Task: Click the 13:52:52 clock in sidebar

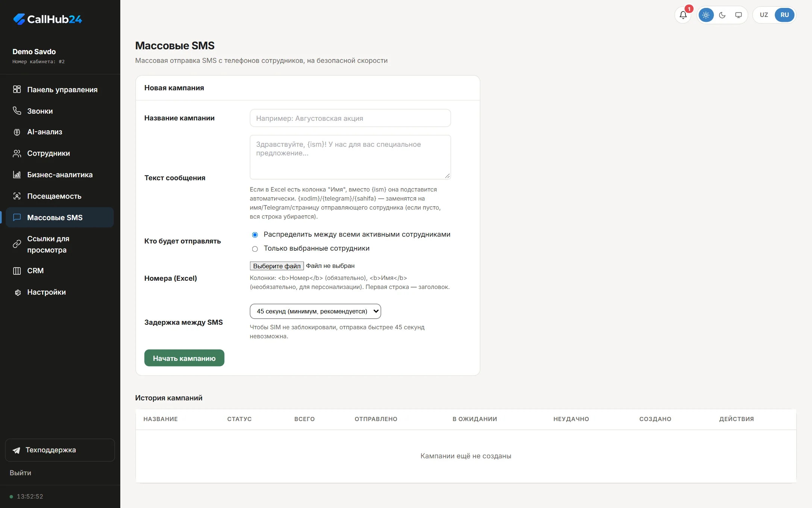Action: pos(30,496)
